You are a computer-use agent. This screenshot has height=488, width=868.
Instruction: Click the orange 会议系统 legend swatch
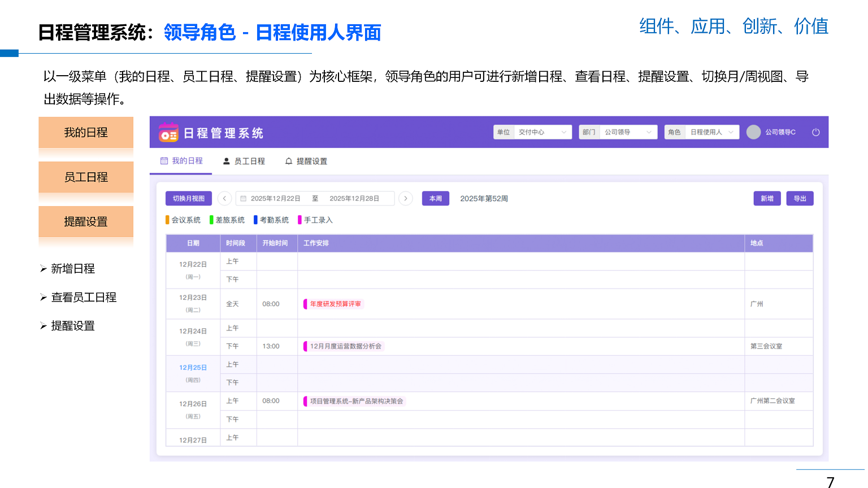point(167,220)
